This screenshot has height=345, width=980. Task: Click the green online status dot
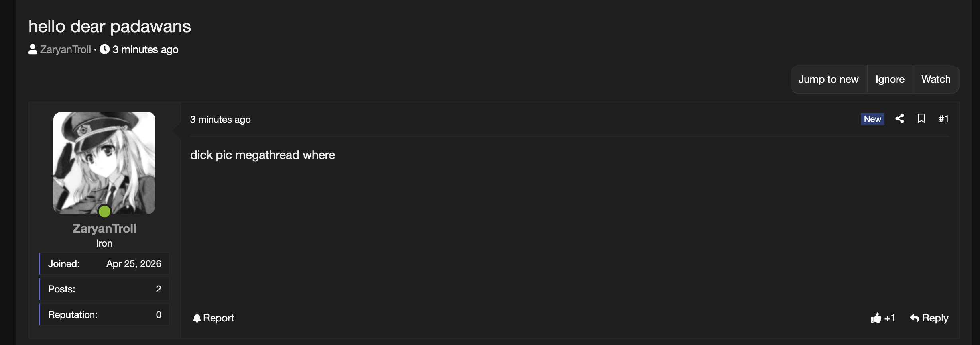point(104,211)
